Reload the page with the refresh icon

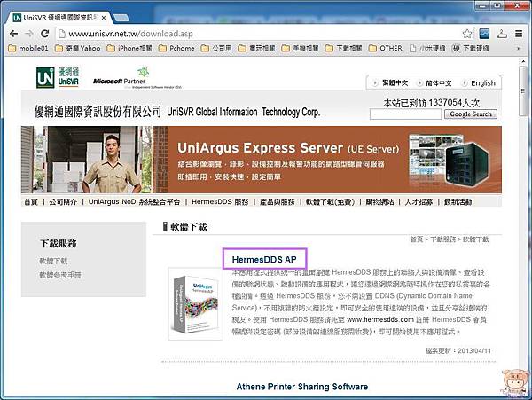click(x=44, y=34)
